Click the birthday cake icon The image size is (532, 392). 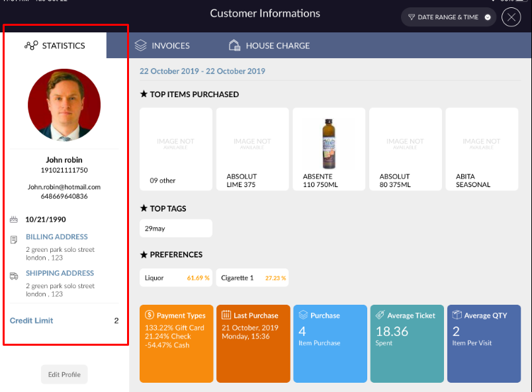tap(14, 219)
